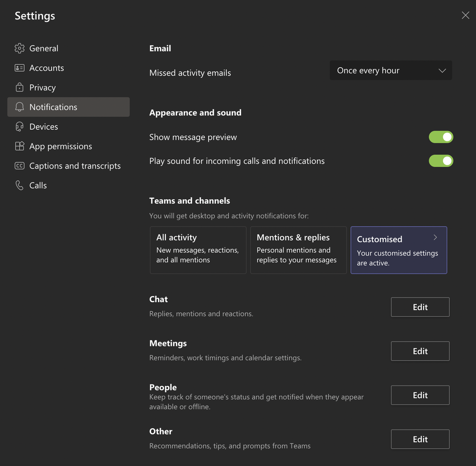
Task: Open the Privacy settings section
Action: click(x=42, y=87)
